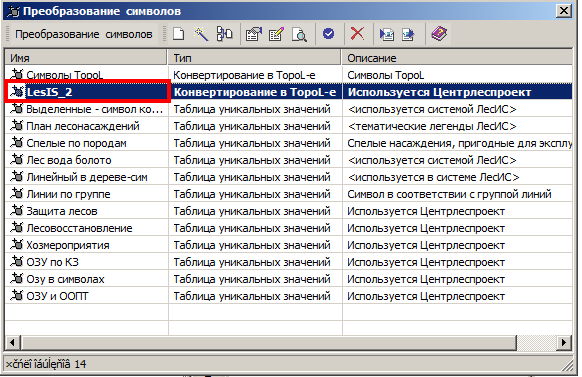Screen dimensions: 582x377
Task: Select the Защита лесов row
Action: [x=288, y=211]
